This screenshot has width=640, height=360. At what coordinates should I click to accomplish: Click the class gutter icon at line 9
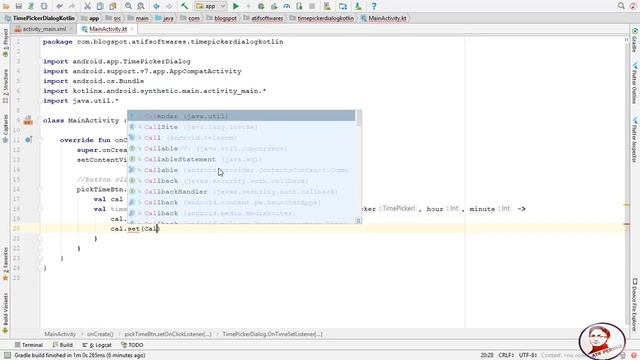tap(28, 120)
